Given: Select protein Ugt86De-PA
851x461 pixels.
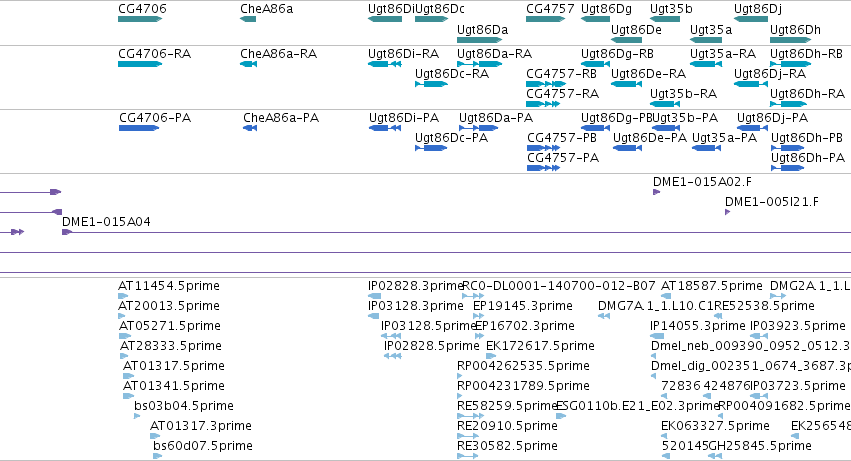Looking at the screenshot, I should tap(627, 148).
